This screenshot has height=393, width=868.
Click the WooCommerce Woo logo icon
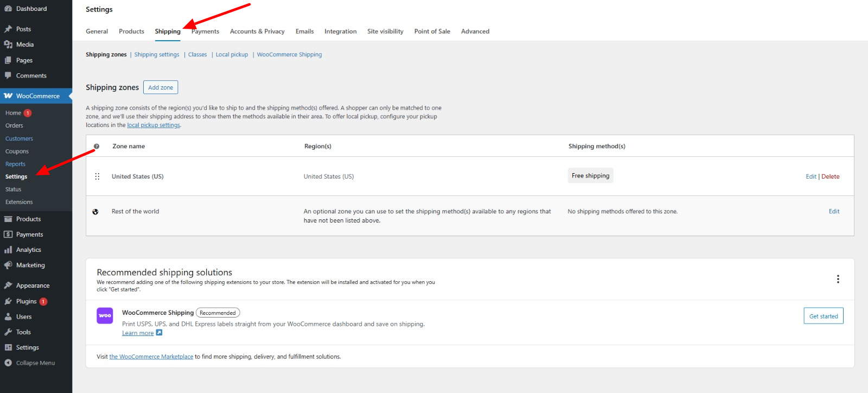(x=8, y=96)
